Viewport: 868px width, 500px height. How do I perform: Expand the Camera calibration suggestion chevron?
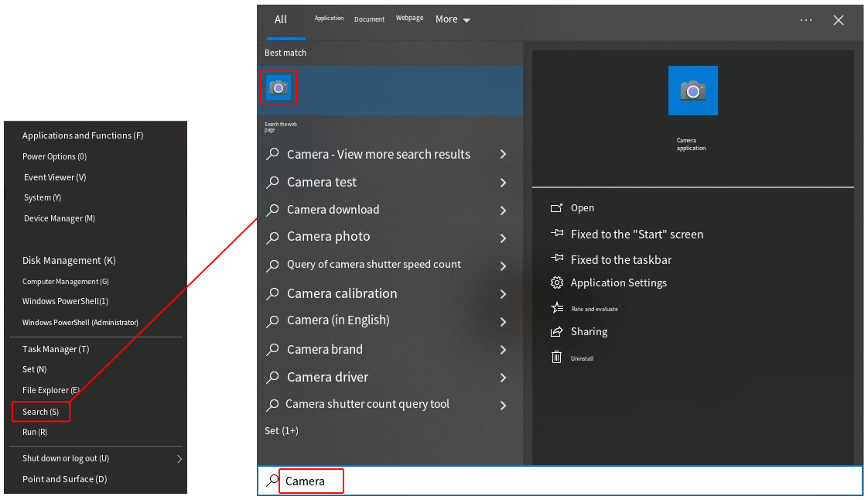pos(503,294)
